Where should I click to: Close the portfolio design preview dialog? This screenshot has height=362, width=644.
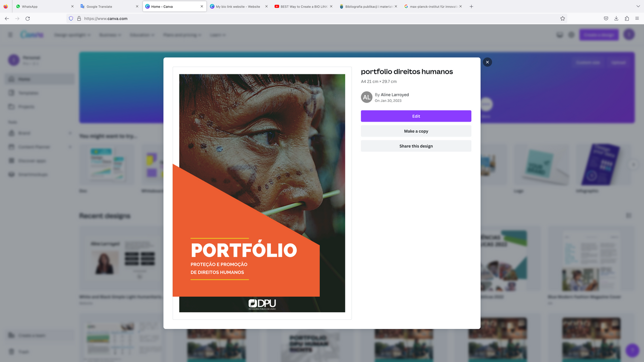coord(487,62)
